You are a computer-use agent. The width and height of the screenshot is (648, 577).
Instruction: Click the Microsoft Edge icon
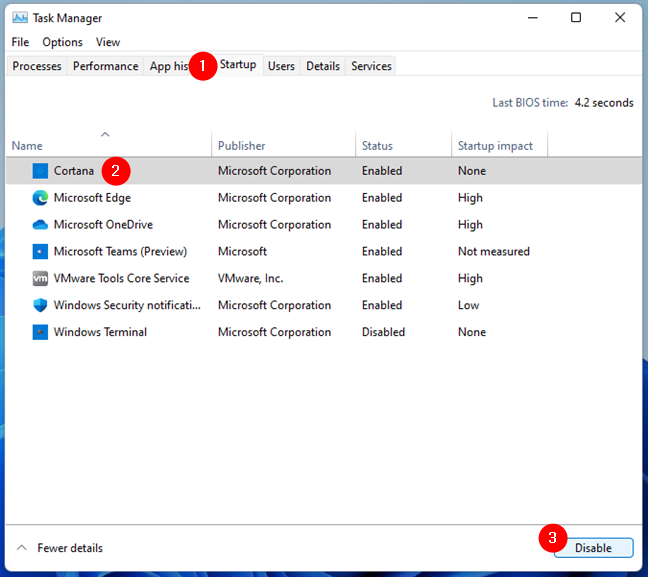[40, 198]
